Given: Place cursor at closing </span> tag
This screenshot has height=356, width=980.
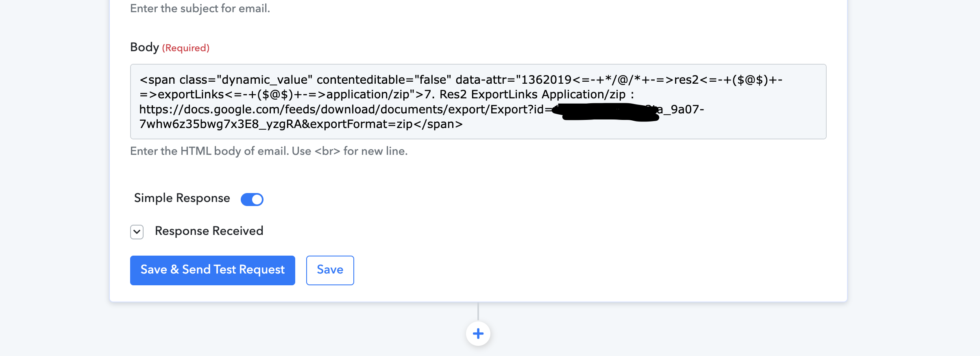Looking at the screenshot, I should click(x=438, y=124).
